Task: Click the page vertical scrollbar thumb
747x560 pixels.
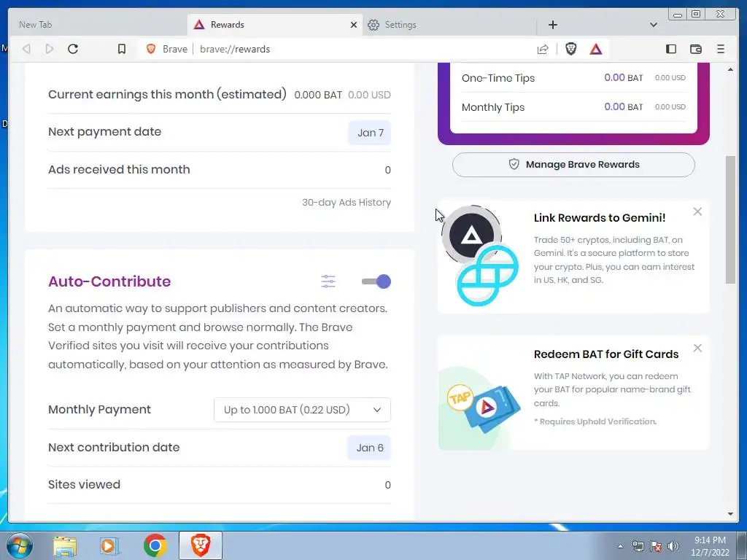Action: tap(730, 219)
